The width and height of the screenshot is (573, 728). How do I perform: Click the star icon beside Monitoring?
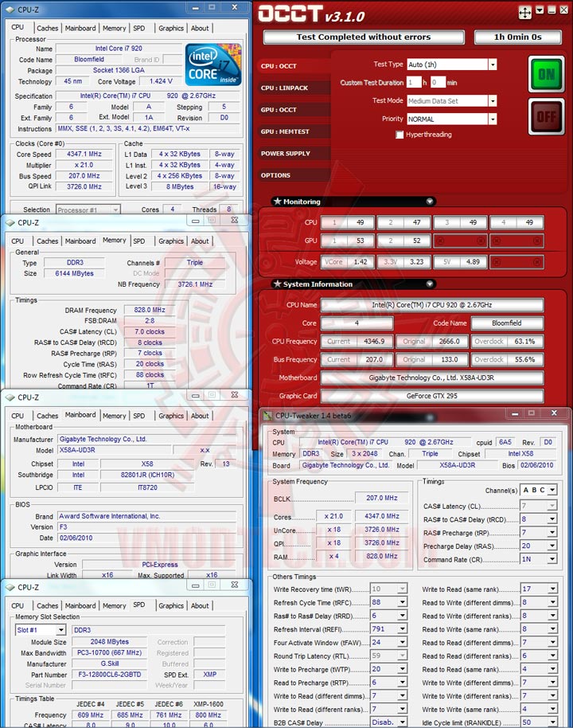pos(278,201)
